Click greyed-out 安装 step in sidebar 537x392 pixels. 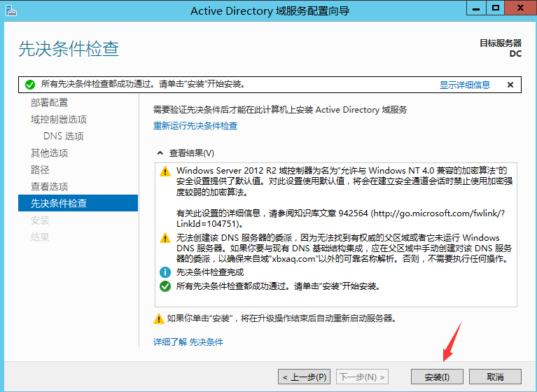pos(40,220)
